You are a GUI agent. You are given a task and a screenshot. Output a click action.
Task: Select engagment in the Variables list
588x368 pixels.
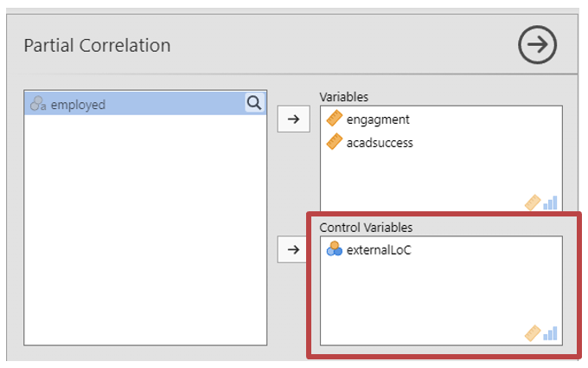pyautogui.click(x=378, y=119)
